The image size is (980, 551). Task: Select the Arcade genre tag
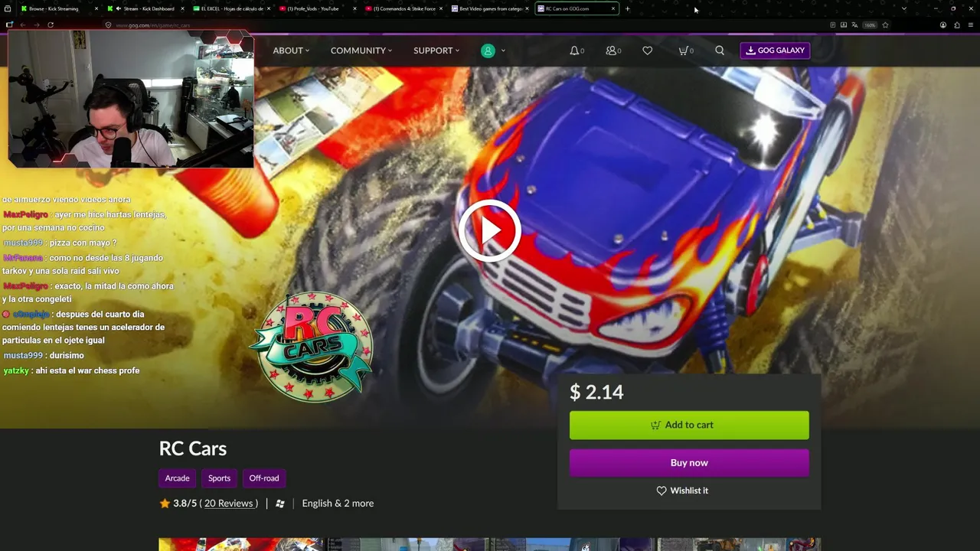[x=177, y=478]
